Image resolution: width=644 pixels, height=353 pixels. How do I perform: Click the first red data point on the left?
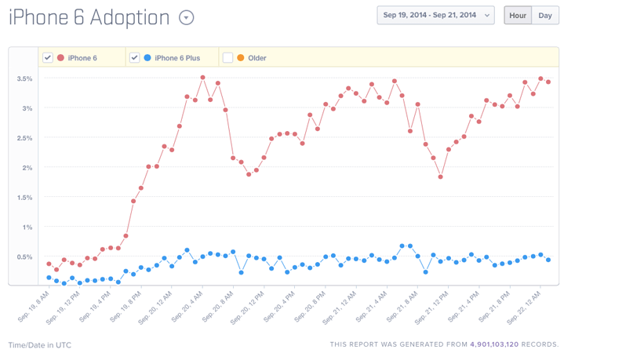pyautogui.click(x=49, y=264)
